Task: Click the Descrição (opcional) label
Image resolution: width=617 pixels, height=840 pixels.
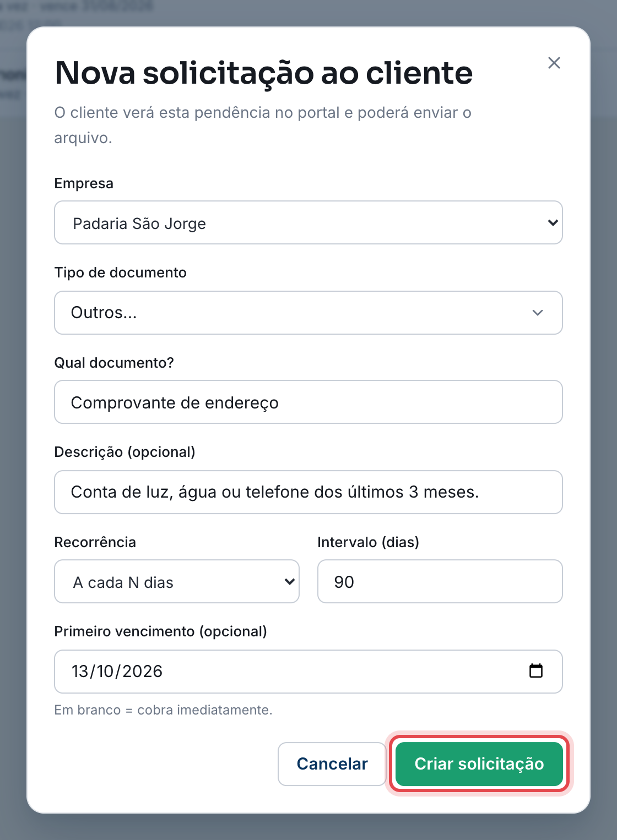Action: (125, 452)
